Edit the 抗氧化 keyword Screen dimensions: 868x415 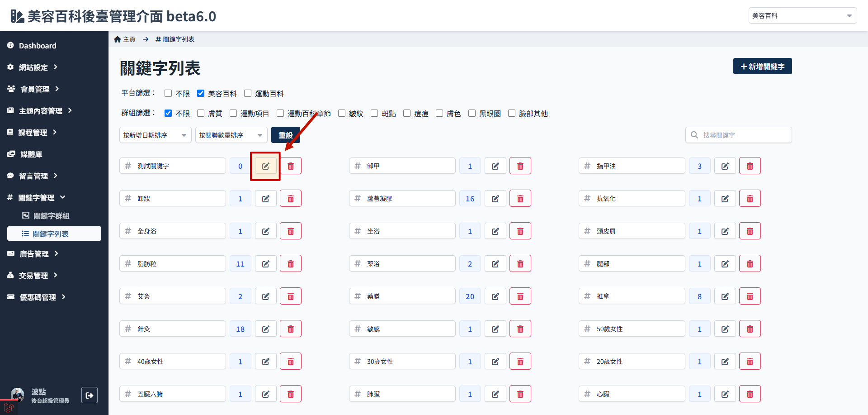click(x=725, y=199)
